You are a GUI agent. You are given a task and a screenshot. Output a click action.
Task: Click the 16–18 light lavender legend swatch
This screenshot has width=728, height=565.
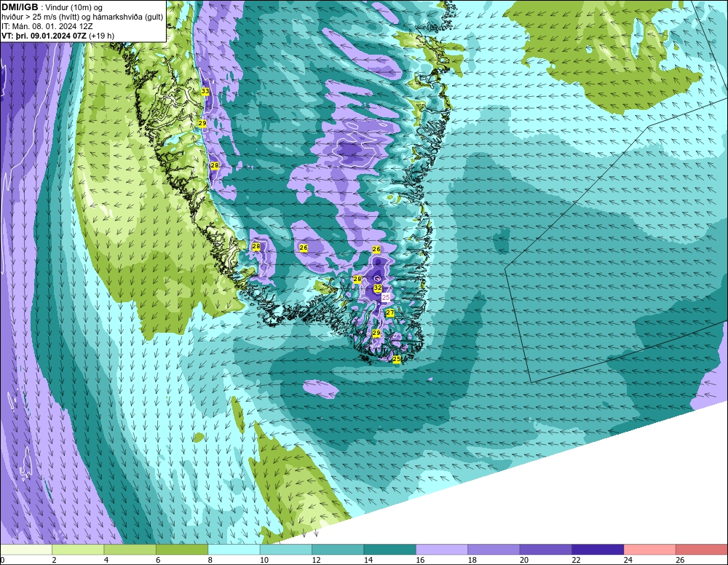(x=442, y=550)
